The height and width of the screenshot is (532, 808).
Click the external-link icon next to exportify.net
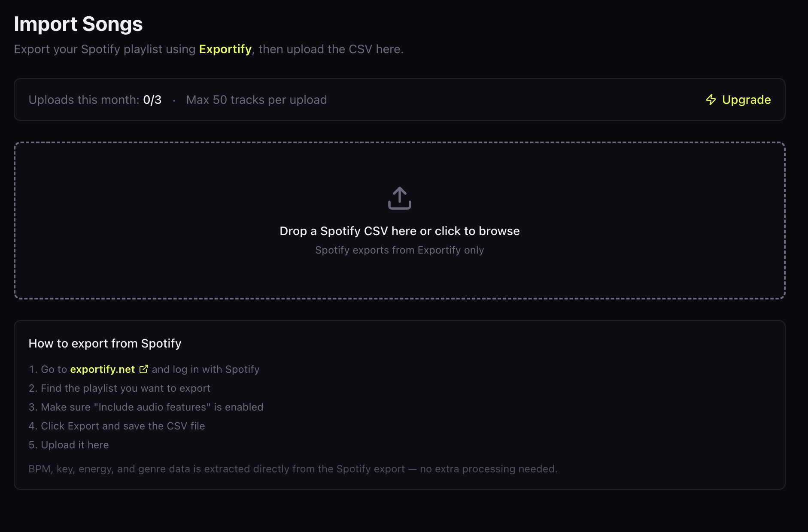coord(143,368)
